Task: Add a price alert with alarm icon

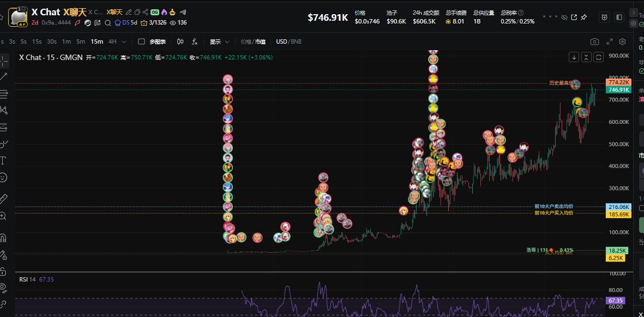Action: click(605, 17)
